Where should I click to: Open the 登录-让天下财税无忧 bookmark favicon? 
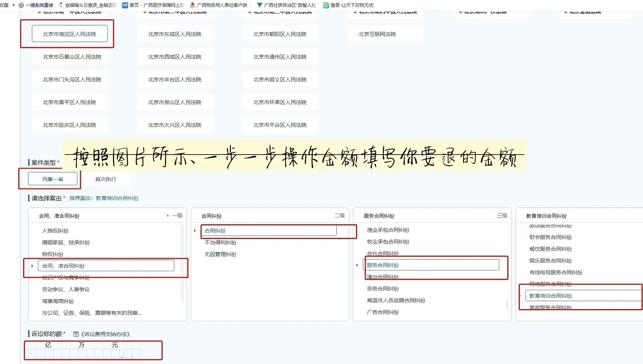click(x=326, y=5)
